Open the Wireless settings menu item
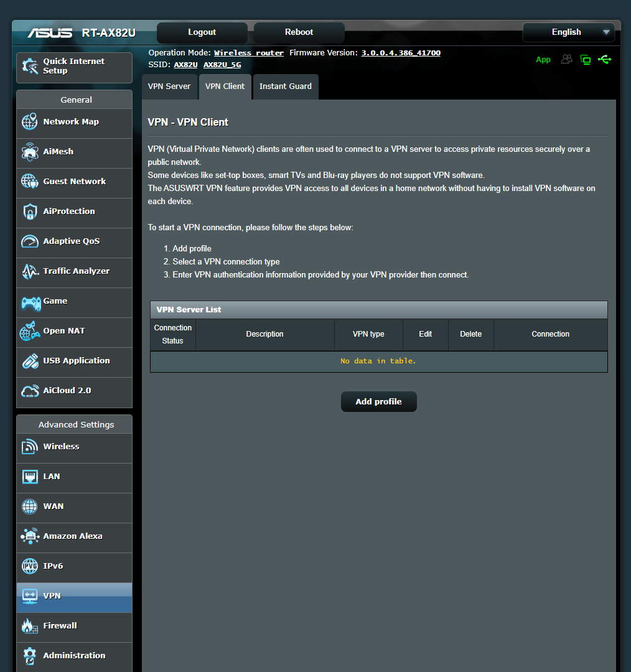Image resolution: width=631 pixels, height=672 pixels. click(74, 448)
